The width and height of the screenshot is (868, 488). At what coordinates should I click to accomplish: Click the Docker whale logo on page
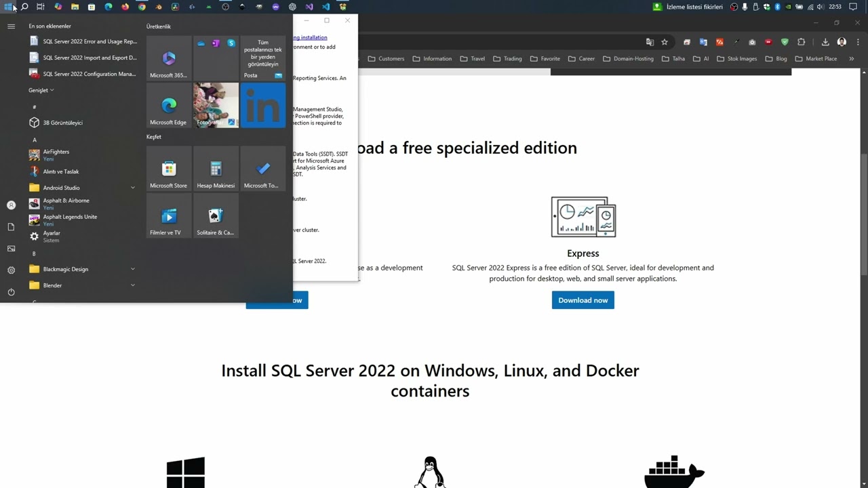point(674,471)
